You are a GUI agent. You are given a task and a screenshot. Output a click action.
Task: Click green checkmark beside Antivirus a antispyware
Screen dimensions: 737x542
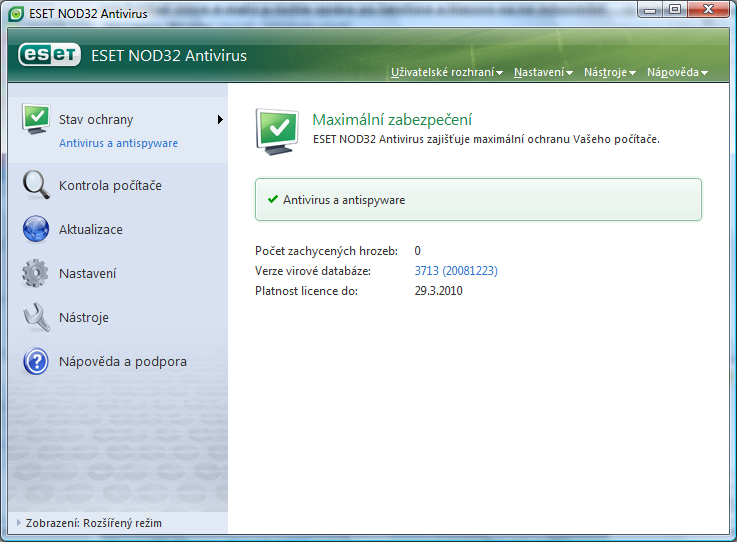(273, 199)
